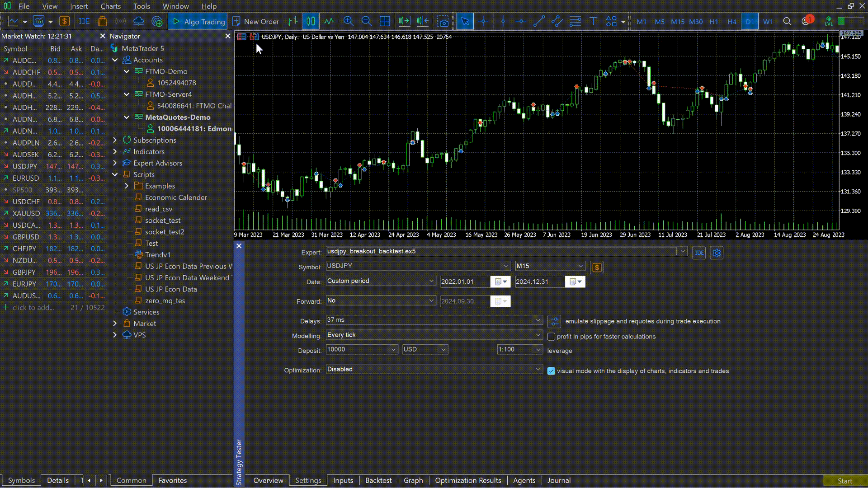The width and height of the screenshot is (868, 488).
Task: Open expert properties gear icon
Action: click(x=717, y=253)
